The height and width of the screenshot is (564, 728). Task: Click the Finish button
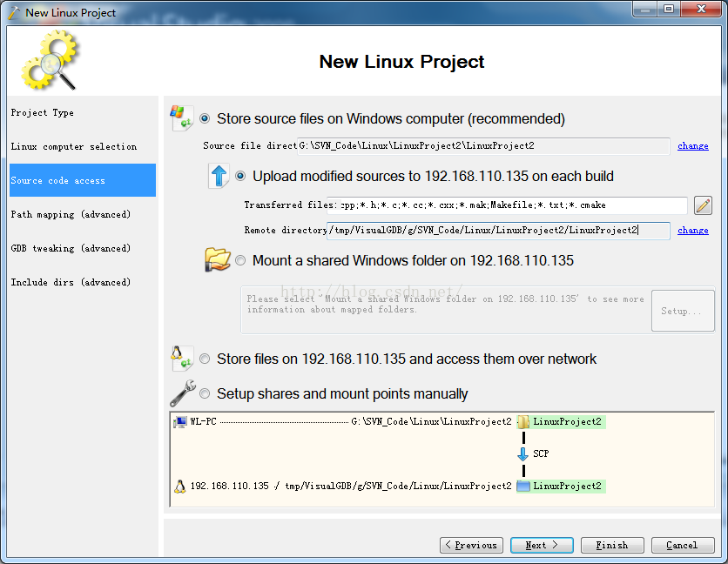click(612, 545)
